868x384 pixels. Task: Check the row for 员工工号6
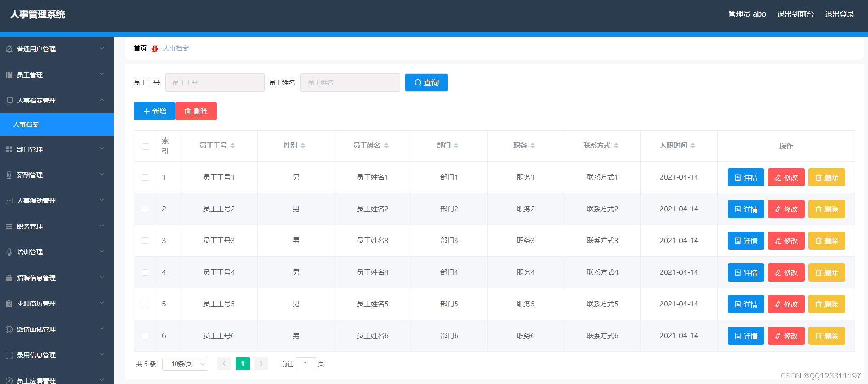pyautogui.click(x=145, y=336)
